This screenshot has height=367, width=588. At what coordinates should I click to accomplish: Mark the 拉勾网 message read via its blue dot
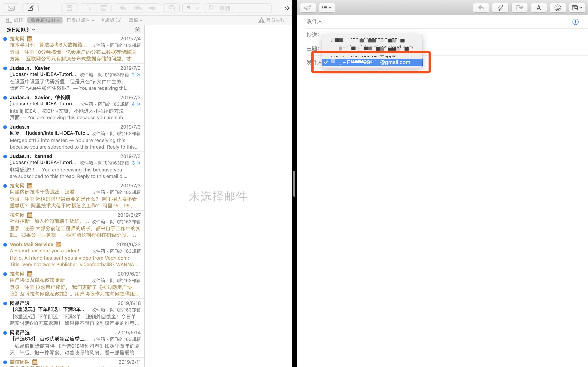5,39
